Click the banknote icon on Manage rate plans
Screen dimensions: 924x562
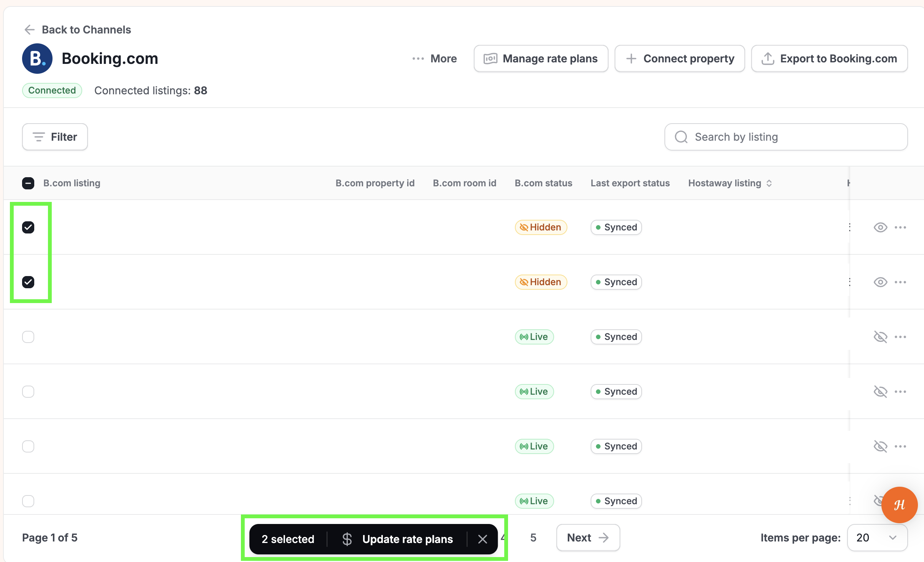pos(490,59)
